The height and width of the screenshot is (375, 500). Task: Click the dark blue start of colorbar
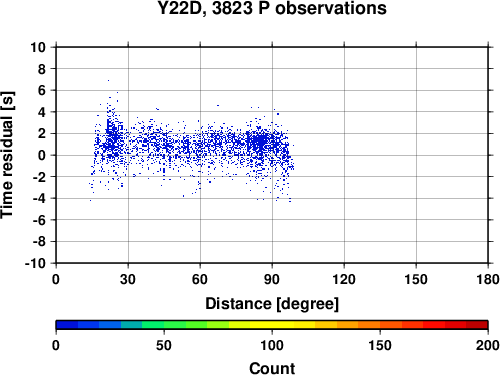click(x=67, y=325)
